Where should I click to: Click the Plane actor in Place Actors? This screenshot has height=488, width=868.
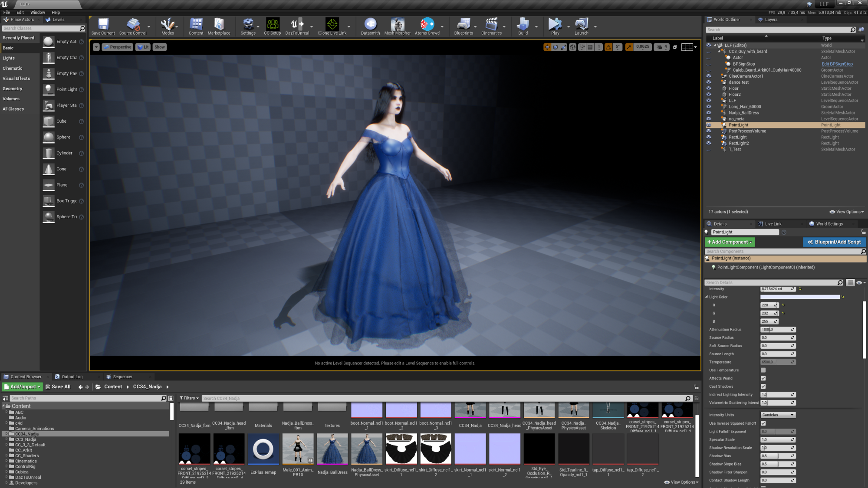pyautogui.click(x=63, y=185)
